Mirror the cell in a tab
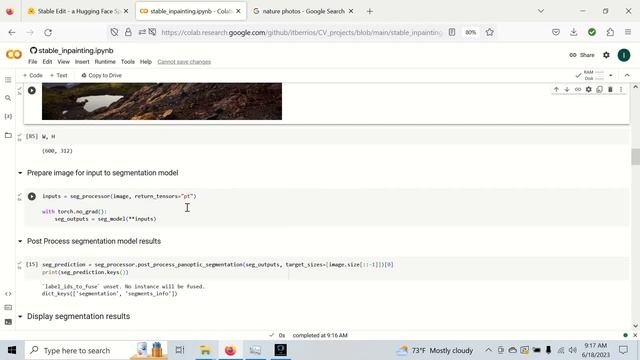Viewport: 640px width, 360px height. click(599, 89)
